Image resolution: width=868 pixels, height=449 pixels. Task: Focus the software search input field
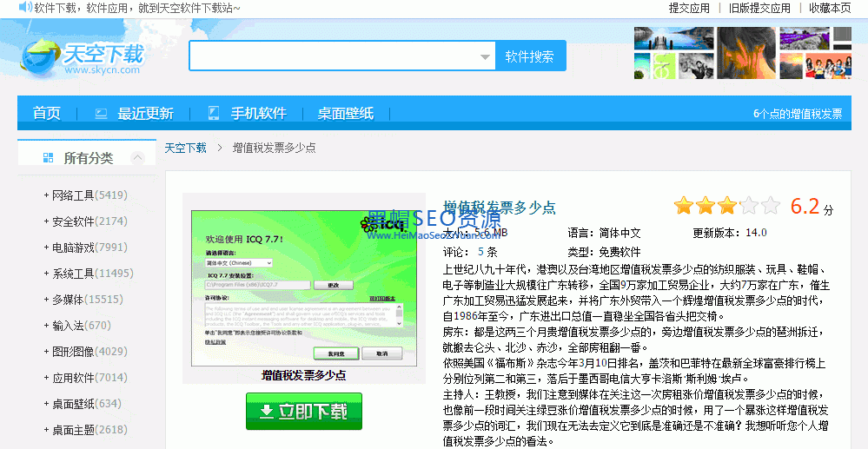pos(335,56)
